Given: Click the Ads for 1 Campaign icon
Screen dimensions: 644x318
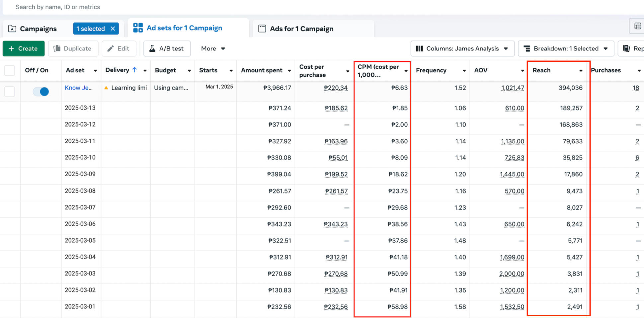Looking at the screenshot, I should [x=262, y=29].
